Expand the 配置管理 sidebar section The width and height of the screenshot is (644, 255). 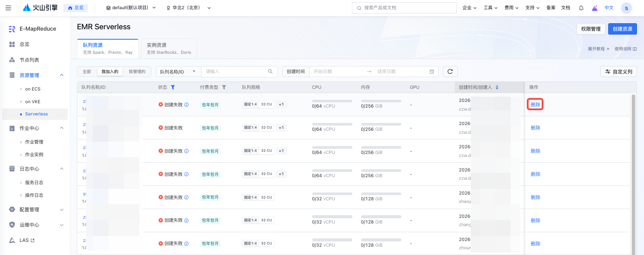61,210
